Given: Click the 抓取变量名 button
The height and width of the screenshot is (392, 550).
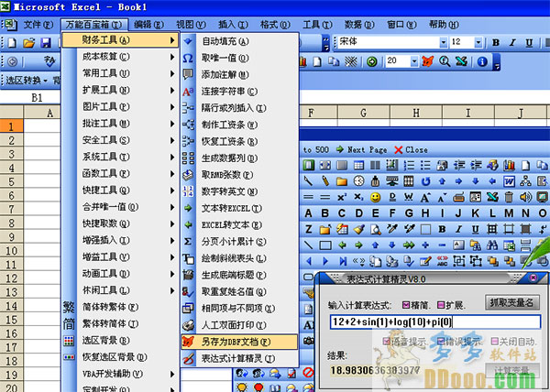Looking at the screenshot, I should (511, 302).
